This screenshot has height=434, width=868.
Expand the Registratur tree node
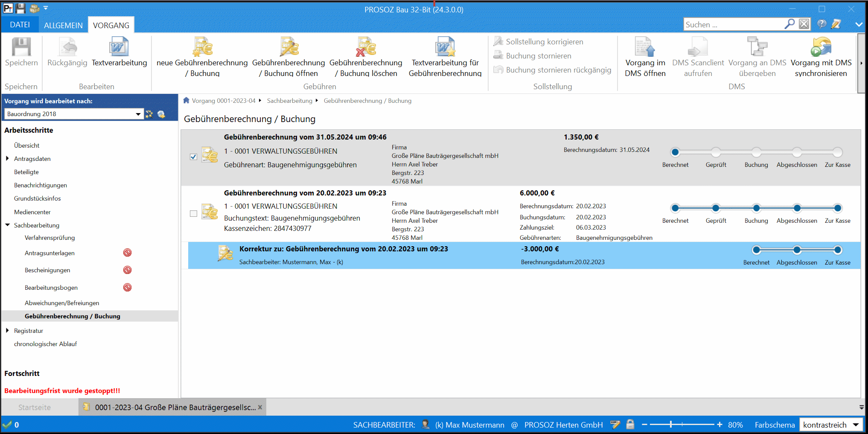point(7,330)
